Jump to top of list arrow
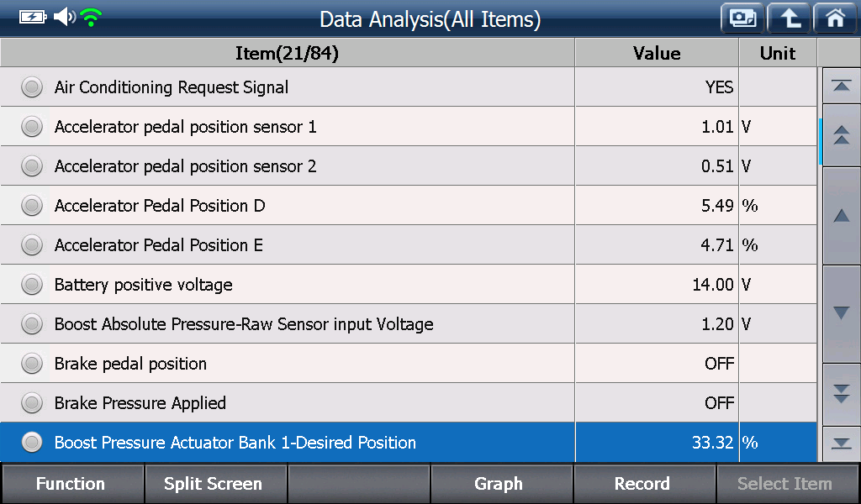Viewport: 861px width, 504px height. pos(841,86)
